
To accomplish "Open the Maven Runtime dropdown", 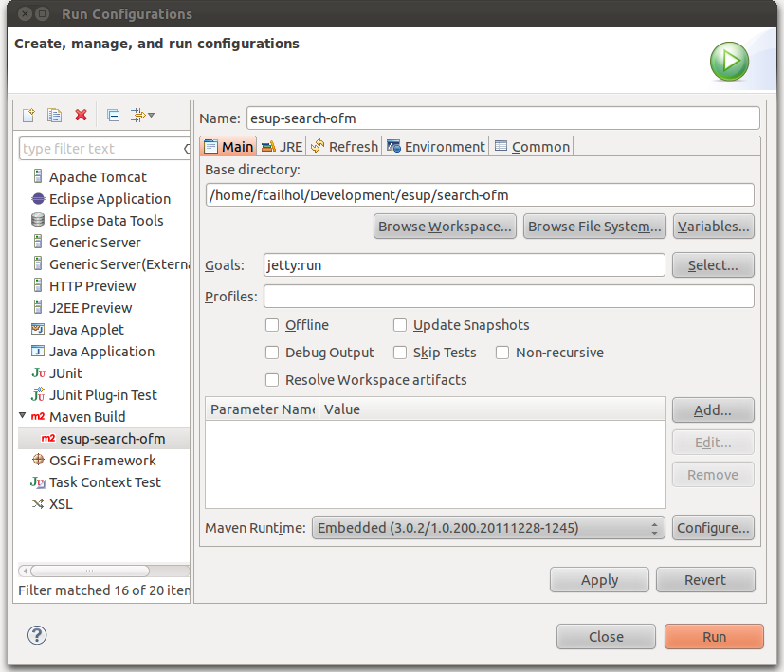I will point(488,528).
